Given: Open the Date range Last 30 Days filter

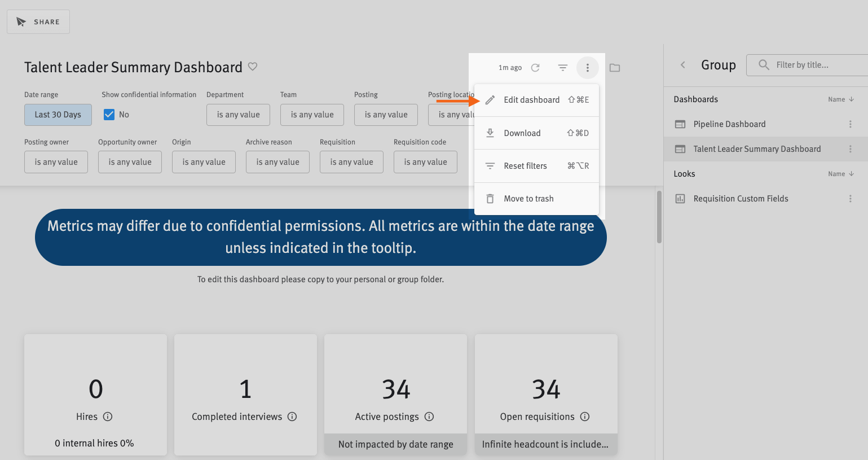Looking at the screenshot, I should click(58, 115).
